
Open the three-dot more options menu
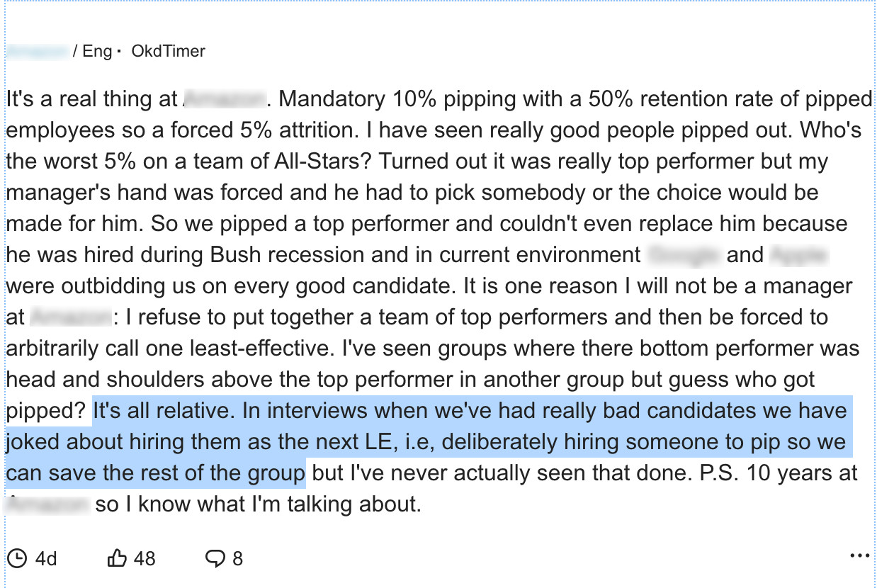[859, 556]
